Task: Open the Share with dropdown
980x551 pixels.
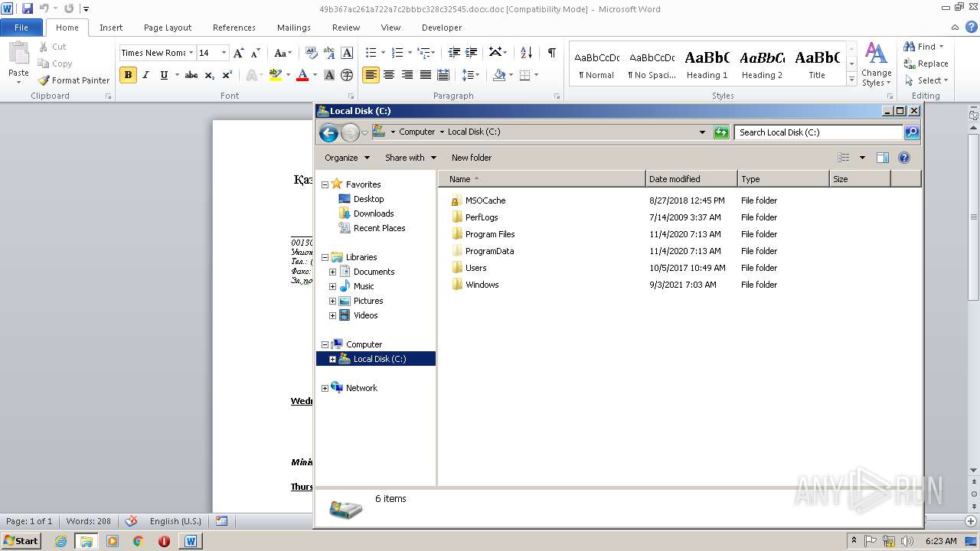Action: point(410,158)
